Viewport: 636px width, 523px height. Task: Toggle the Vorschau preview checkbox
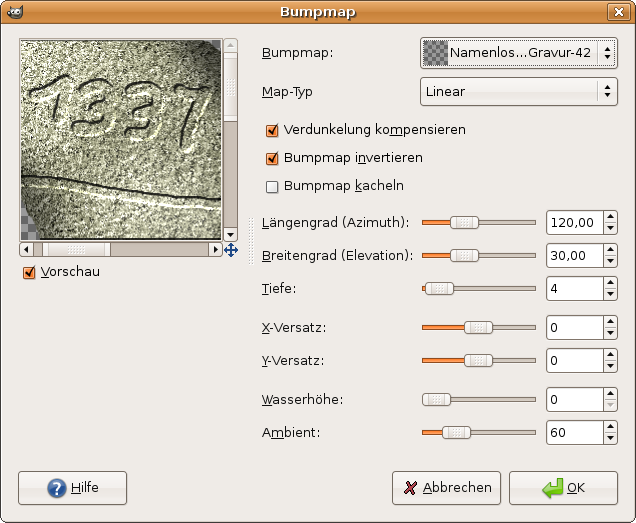coord(29,272)
